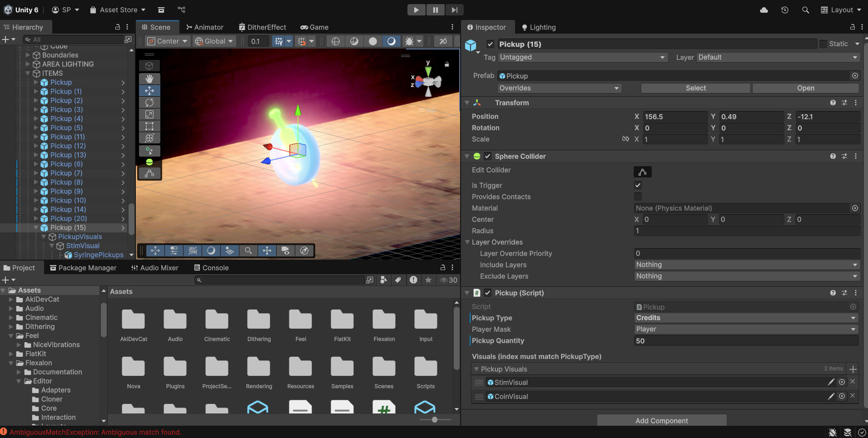This screenshot has width=868, height=438.
Task: Click the Play button
Action: 416,10
